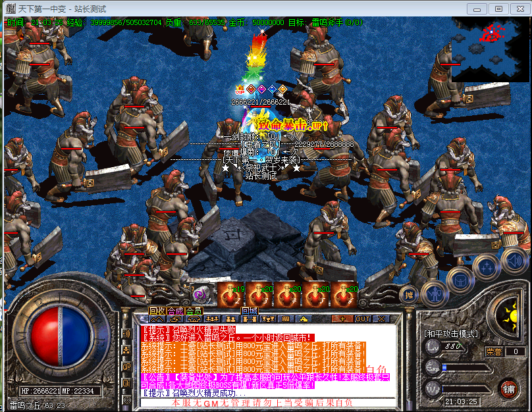
Task: Click the blue diamond gem badge
Action: click(272, 90)
